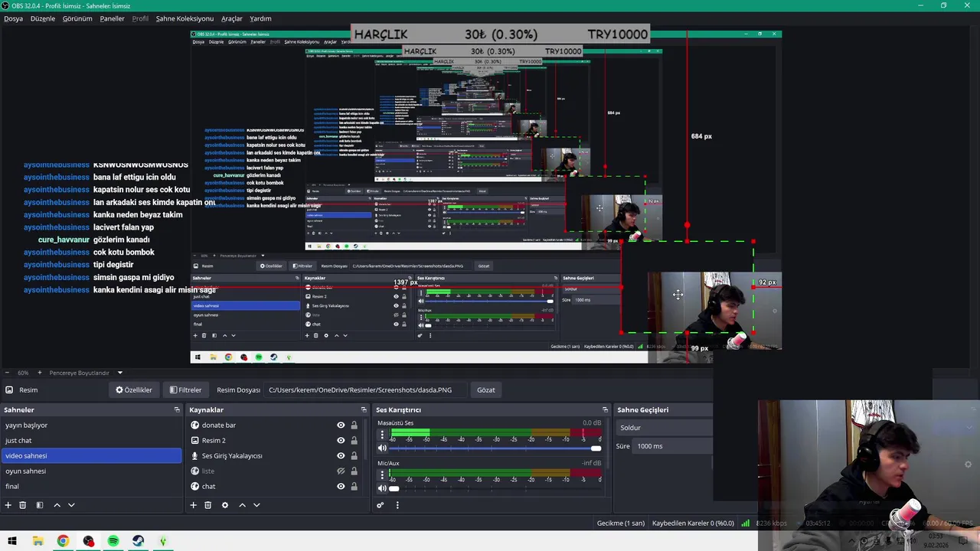Open the Görünüm menu
Viewport: 980px width, 551px height.
[77, 18]
